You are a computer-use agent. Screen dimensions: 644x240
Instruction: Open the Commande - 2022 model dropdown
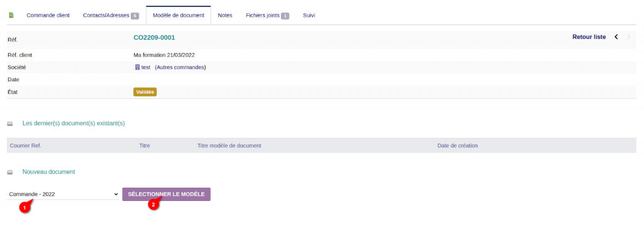click(64, 194)
